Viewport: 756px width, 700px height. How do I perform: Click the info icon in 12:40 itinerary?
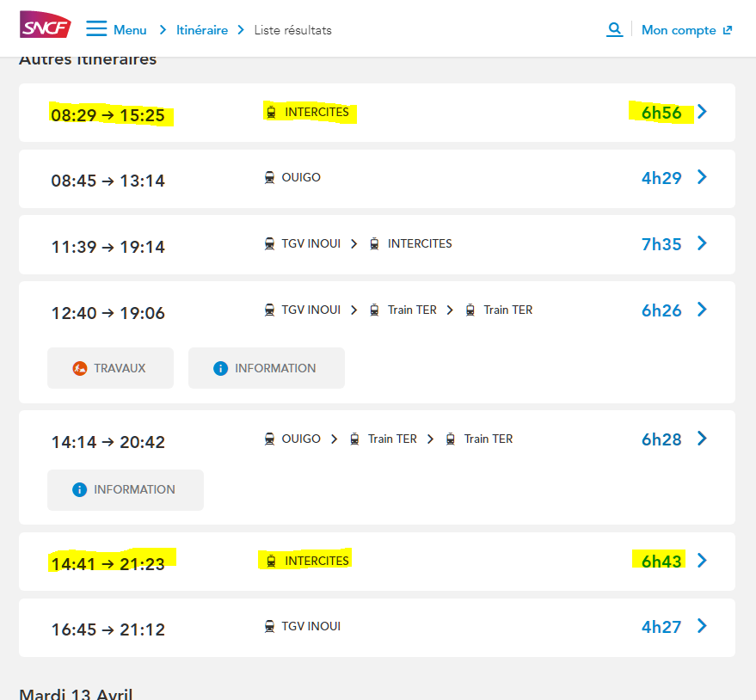[x=220, y=368]
